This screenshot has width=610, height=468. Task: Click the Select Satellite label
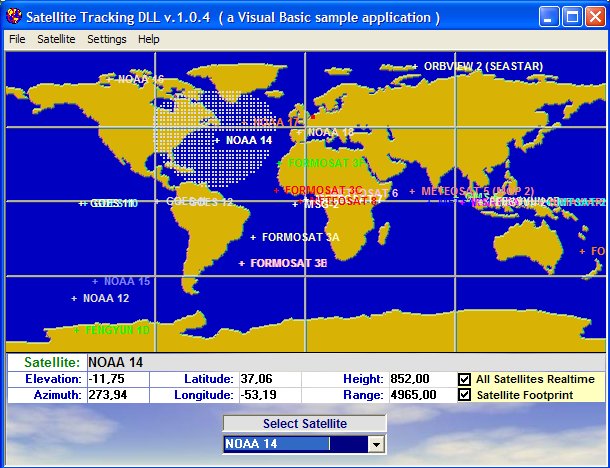point(305,423)
